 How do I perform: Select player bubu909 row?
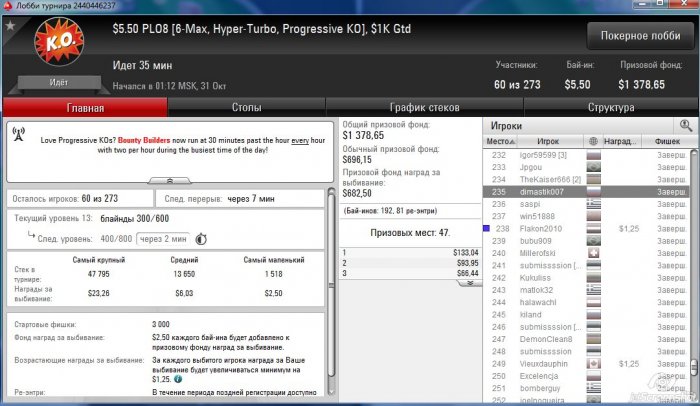pyautogui.click(x=586, y=241)
